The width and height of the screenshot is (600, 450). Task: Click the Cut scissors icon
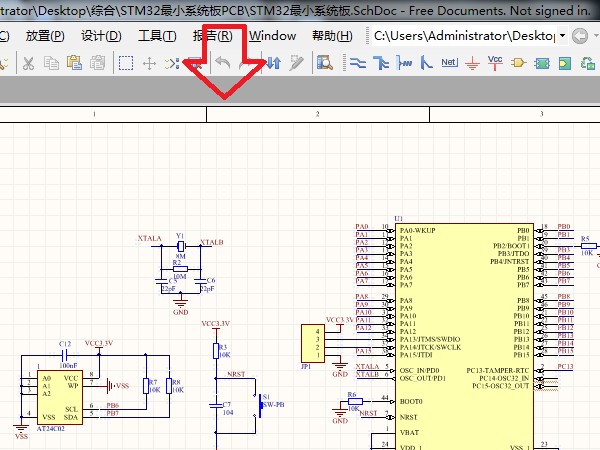[x=28, y=63]
